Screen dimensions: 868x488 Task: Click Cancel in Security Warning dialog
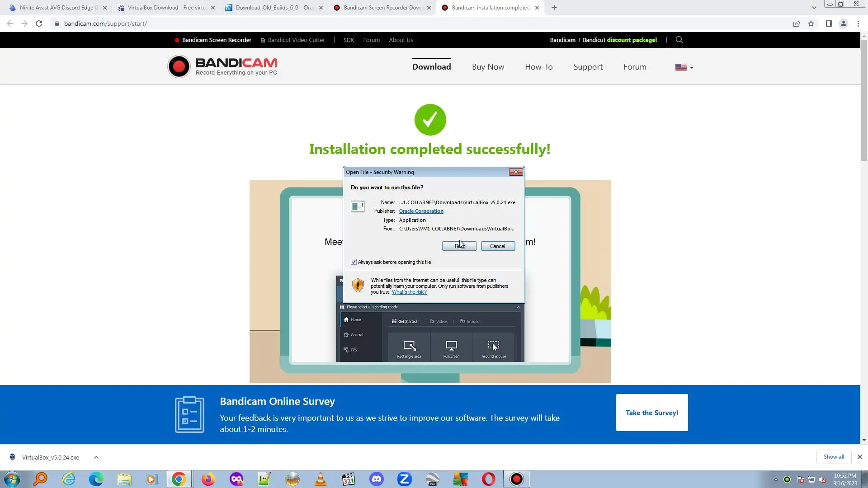pos(498,246)
